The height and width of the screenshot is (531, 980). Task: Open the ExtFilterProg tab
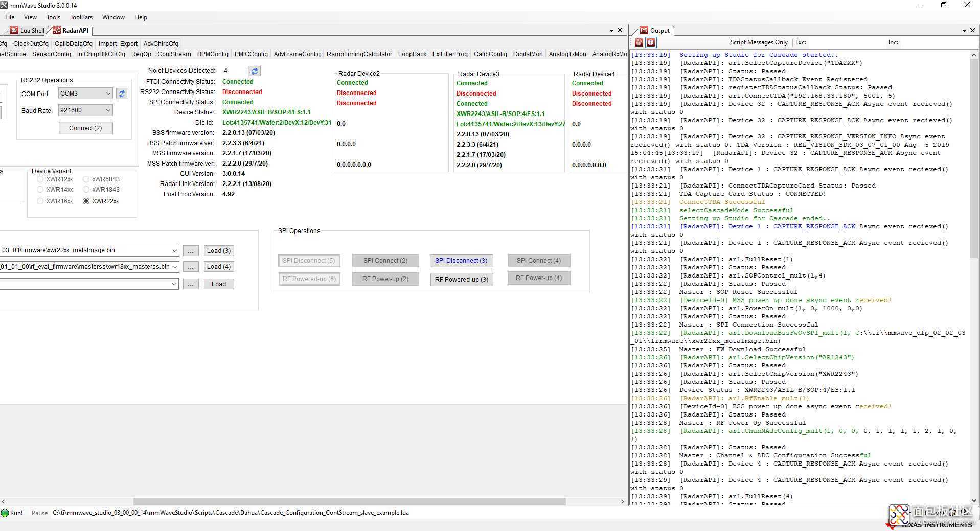[450, 54]
